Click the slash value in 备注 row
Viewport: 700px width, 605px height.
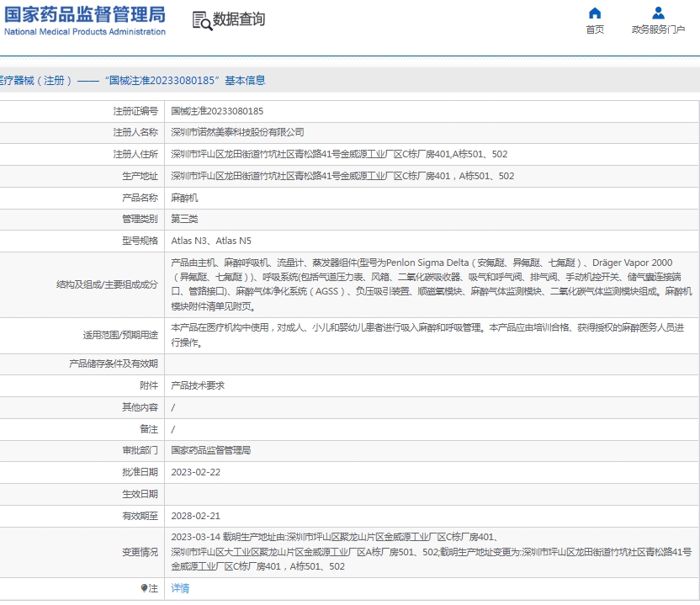click(173, 429)
